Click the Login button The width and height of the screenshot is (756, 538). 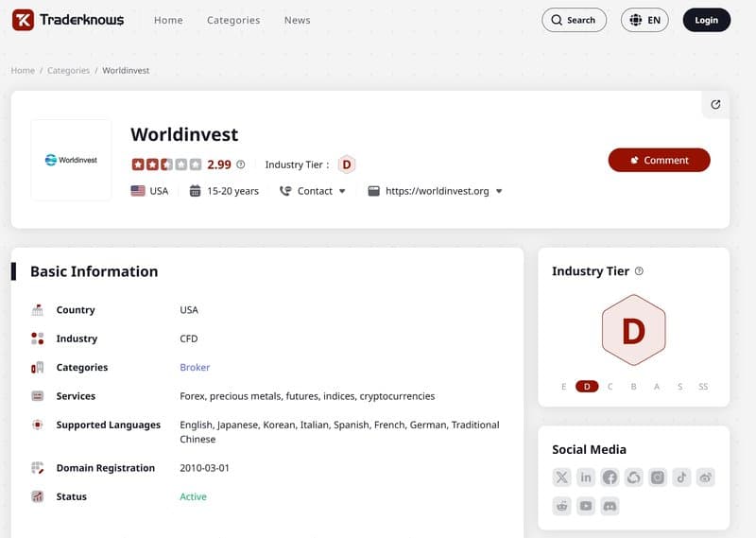[x=706, y=20]
